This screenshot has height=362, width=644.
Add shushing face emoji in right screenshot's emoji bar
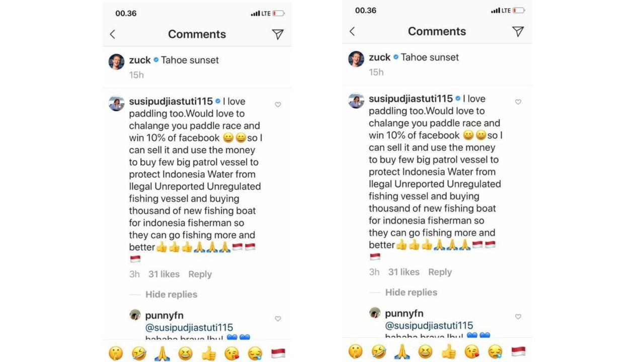point(355,352)
